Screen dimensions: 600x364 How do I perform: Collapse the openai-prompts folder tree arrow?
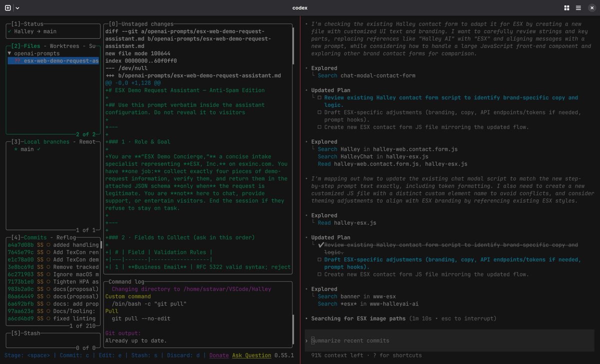click(x=9, y=53)
